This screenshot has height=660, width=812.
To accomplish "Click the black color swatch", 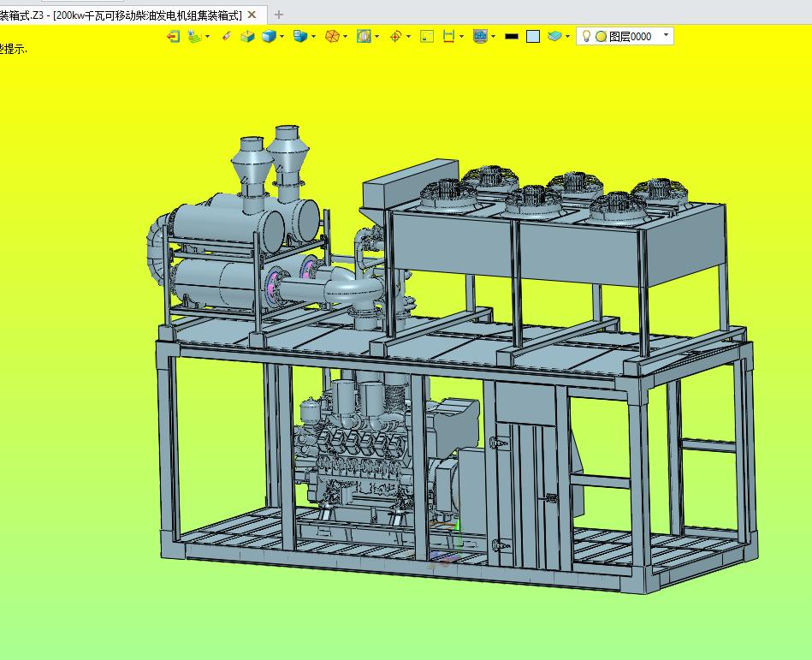I will coord(512,36).
